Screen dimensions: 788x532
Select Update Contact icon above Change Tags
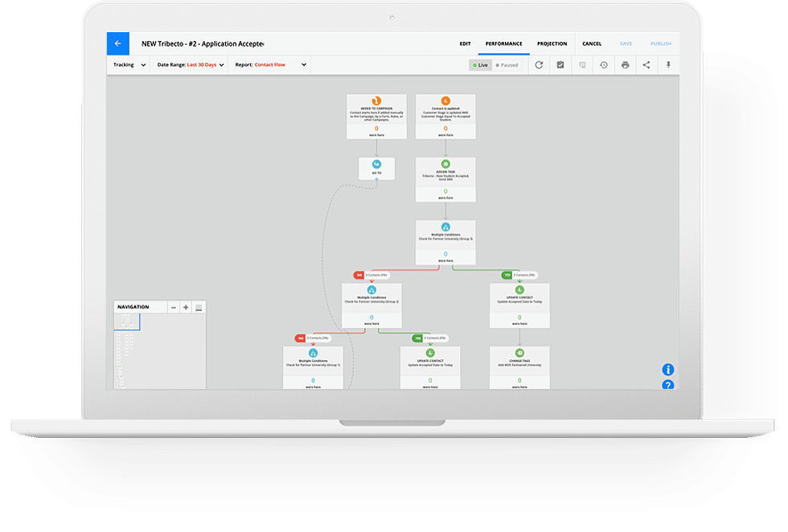[519, 290]
